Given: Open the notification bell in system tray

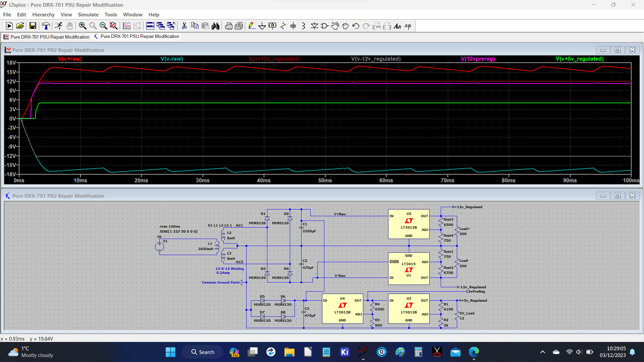Looking at the screenshot, I should point(632,352).
